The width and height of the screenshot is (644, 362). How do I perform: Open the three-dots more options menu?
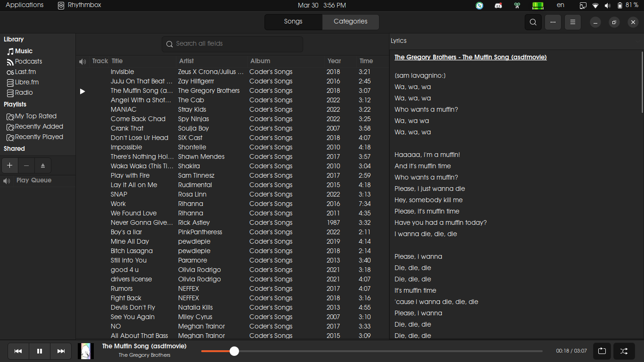pyautogui.click(x=553, y=22)
